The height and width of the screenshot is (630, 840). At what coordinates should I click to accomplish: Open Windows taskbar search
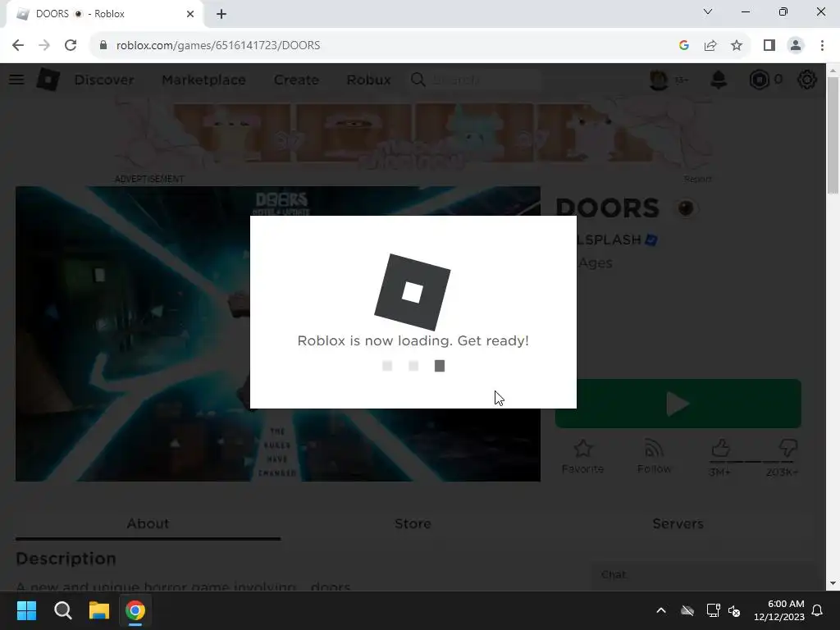click(62, 610)
